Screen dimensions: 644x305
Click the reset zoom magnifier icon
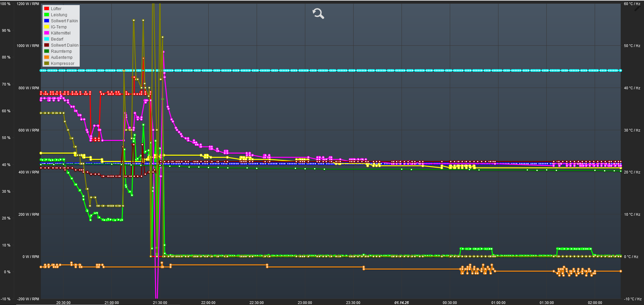(318, 14)
